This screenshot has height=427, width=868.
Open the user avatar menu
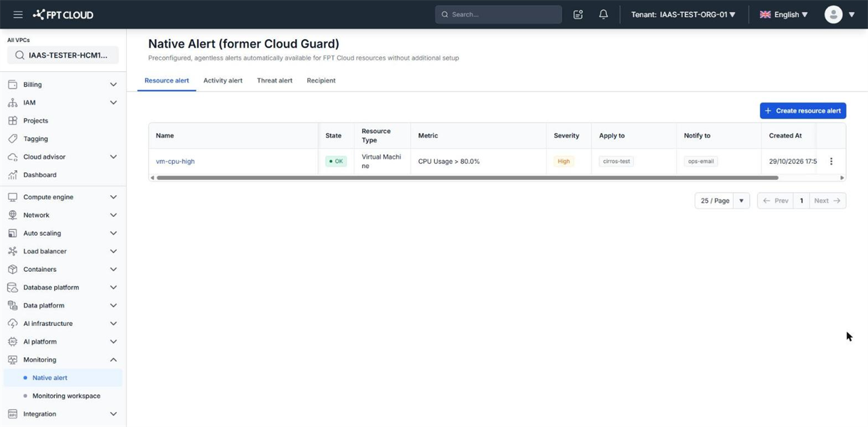coord(840,14)
